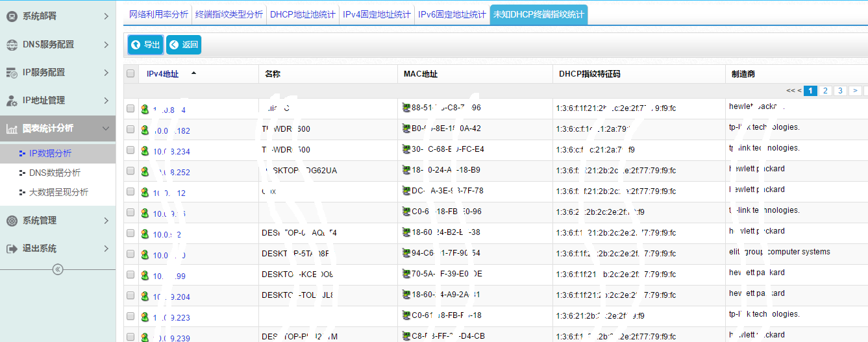The height and width of the screenshot is (342, 868).
Task: Select checkbox for elitegroup computer systems row
Action: pyautogui.click(x=130, y=254)
